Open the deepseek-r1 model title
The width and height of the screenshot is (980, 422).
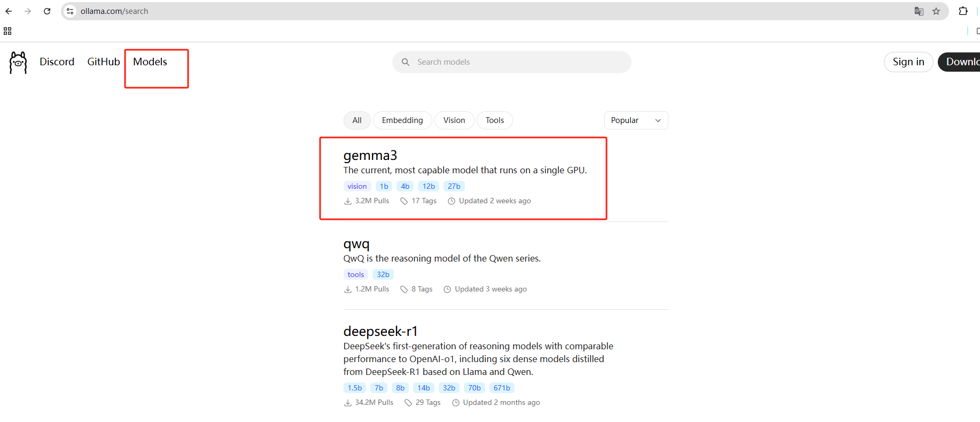[x=380, y=332]
